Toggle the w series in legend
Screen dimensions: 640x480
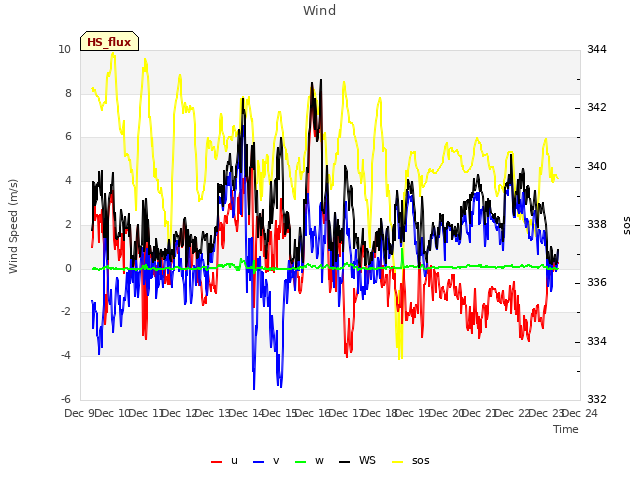309,461
